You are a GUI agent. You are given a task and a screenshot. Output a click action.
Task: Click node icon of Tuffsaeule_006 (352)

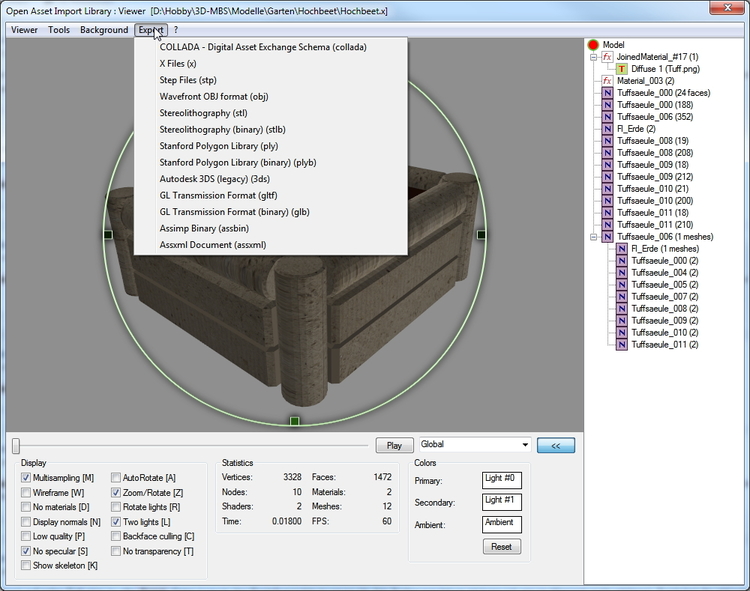pyautogui.click(x=607, y=117)
